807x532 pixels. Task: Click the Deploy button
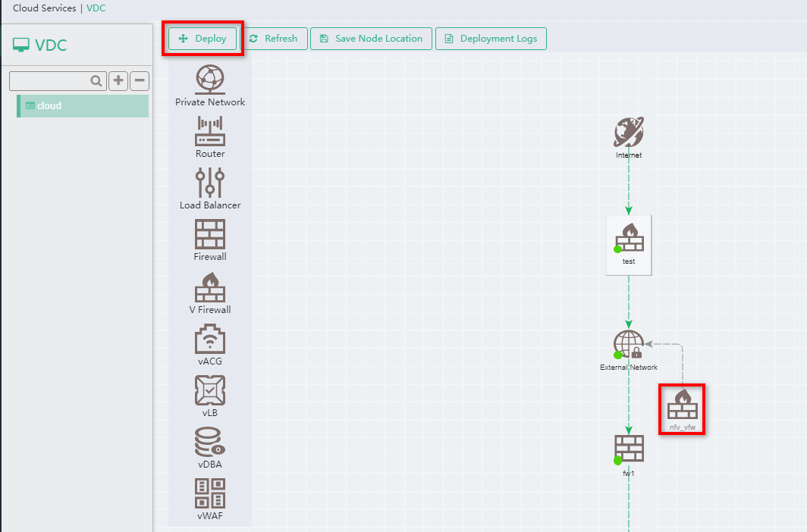point(203,38)
